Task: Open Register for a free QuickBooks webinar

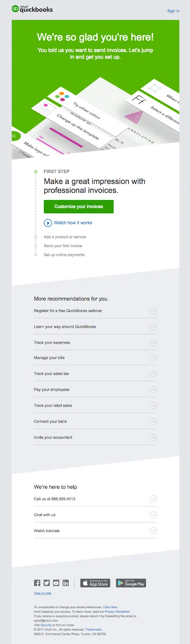Action: click(x=95, y=311)
